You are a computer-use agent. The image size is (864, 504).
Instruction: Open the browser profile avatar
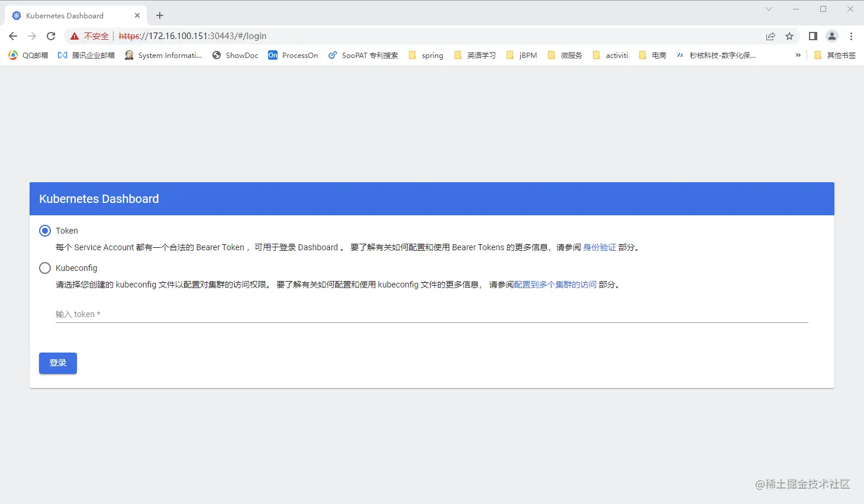[x=832, y=36]
